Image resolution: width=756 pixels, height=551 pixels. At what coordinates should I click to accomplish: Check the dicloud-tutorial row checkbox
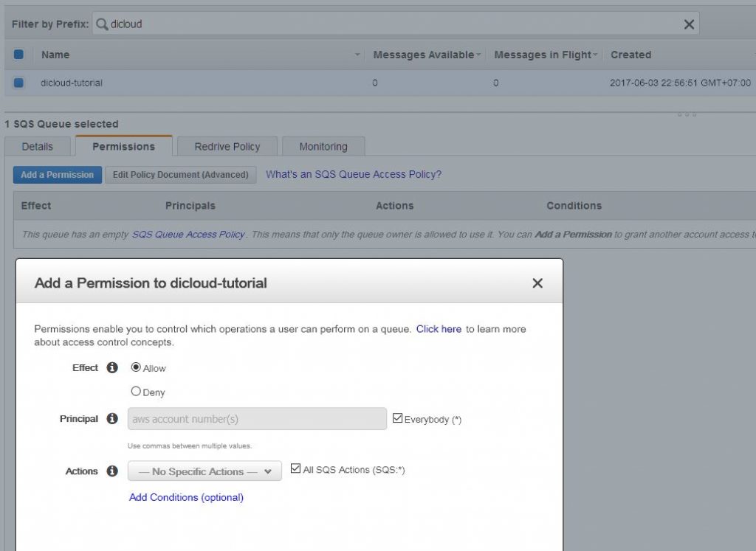[18, 82]
